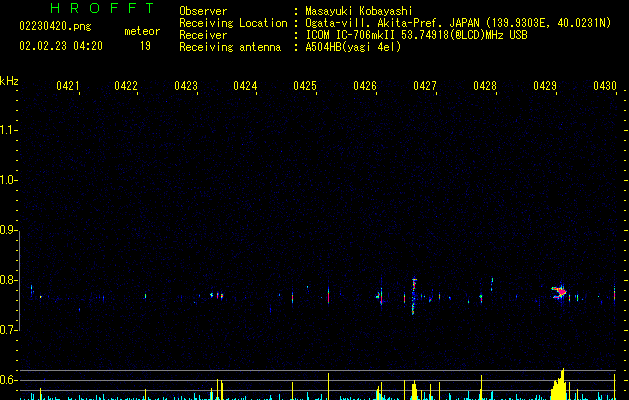Click the 0425 time marker
Screen dimensions: 629x400
(305, 86)
